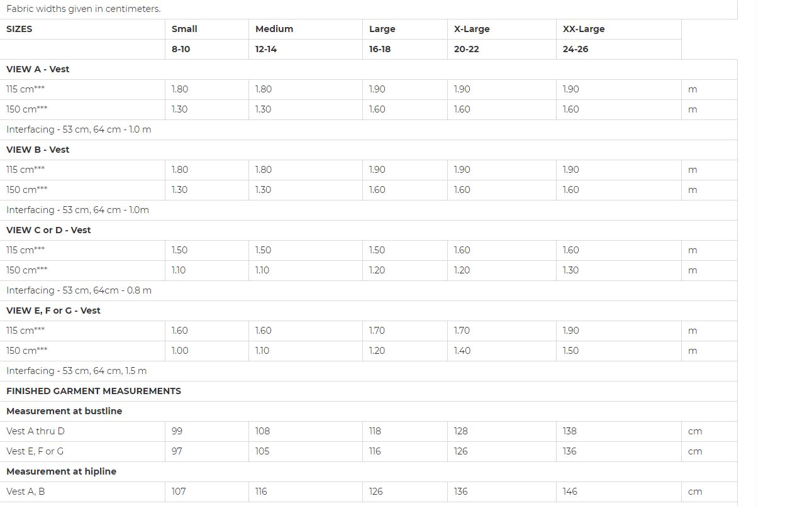Click the Vest E, F or G row label
Screen dimensions: 812x506
[35, 451]
